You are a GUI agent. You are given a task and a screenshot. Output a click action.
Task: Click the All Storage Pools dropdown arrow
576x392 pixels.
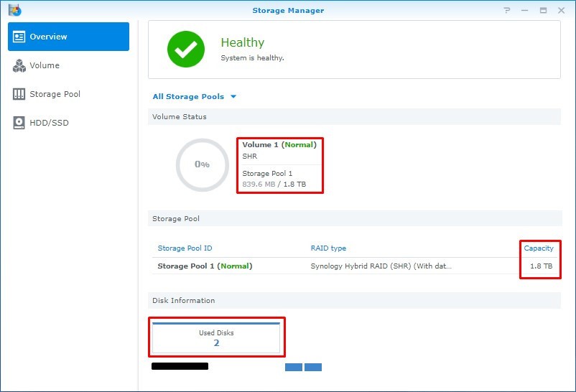tap(233, 97)
